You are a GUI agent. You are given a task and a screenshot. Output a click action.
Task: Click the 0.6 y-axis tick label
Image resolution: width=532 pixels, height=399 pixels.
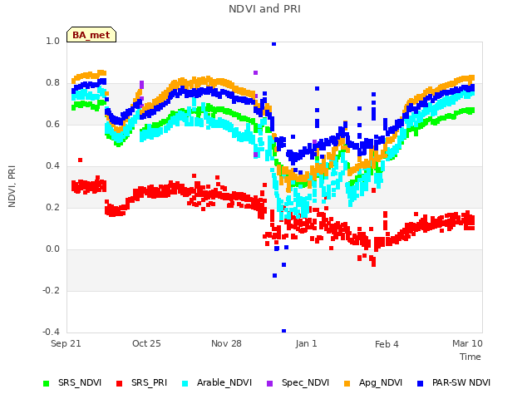[52, 124]
